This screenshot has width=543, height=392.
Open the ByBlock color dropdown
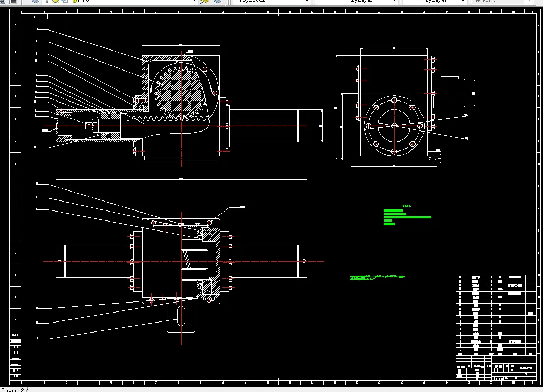[x=271, y=2]
